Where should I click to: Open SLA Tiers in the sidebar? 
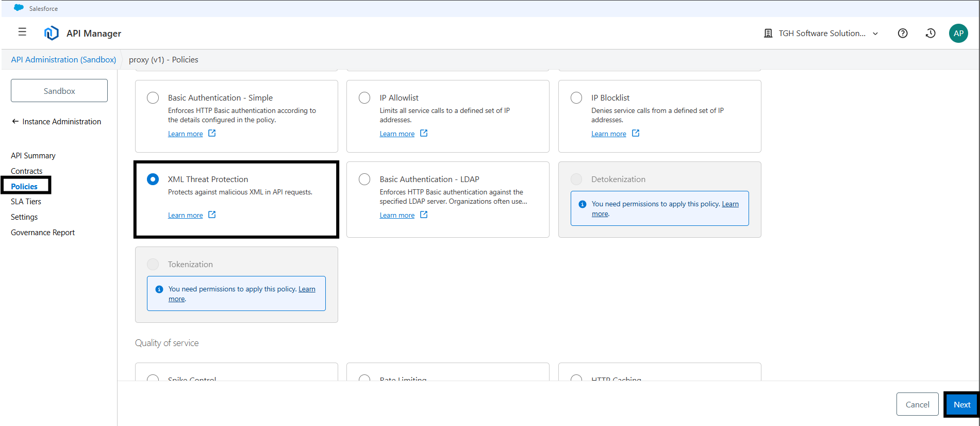coord(26,202)
